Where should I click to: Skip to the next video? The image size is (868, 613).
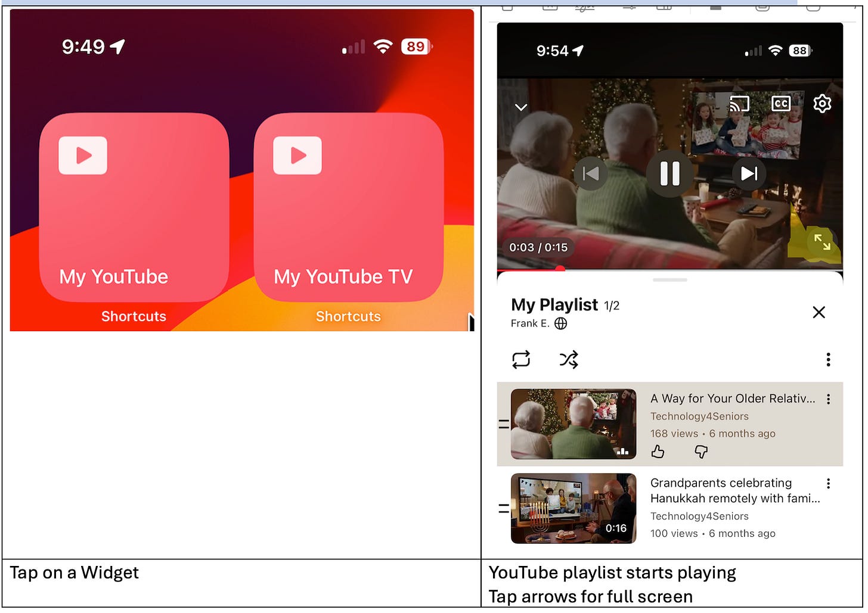pyautogui.click(x=749, y=173)
